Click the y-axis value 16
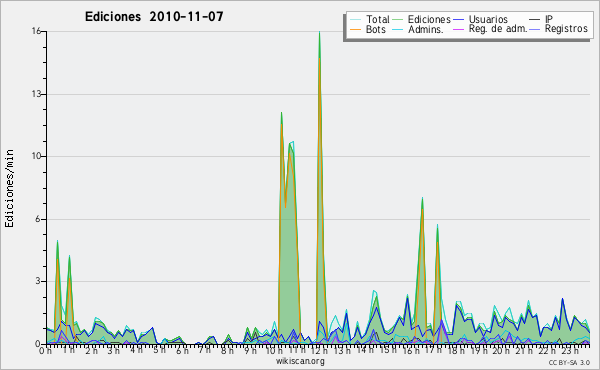Viewport: 600px width, 370px height. coord(36,31)
